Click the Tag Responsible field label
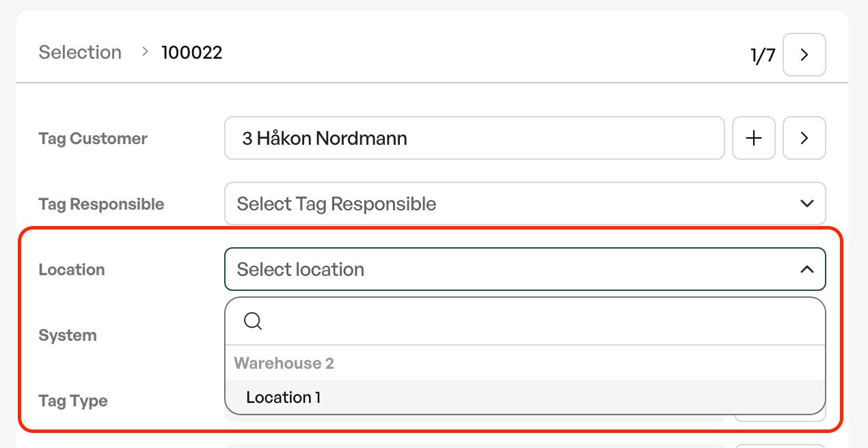The width and height of the screenshot is (868, 448). 101,204
